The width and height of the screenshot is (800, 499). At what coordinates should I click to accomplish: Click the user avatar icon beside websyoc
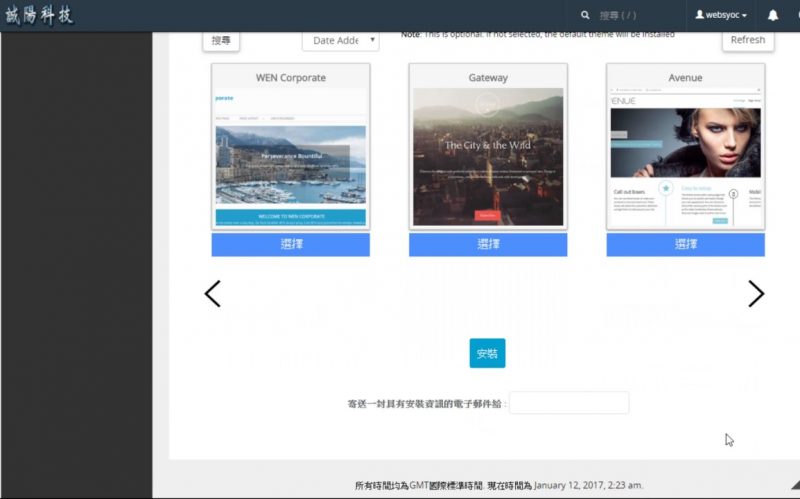pyautogui.click(x=700, y=15)
